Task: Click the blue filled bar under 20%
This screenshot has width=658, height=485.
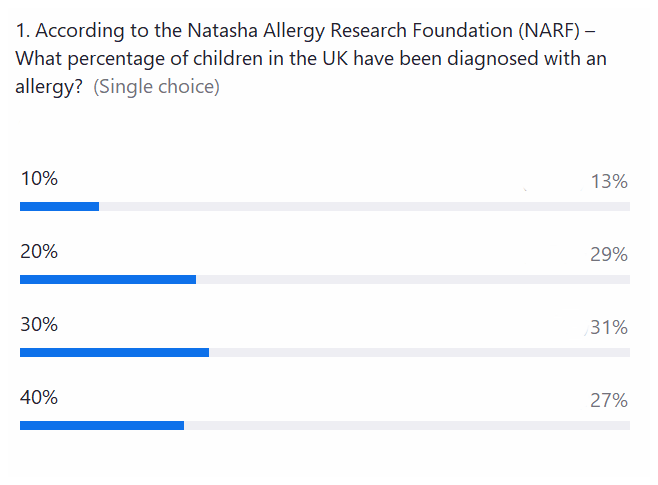Action: coord(108,280)
